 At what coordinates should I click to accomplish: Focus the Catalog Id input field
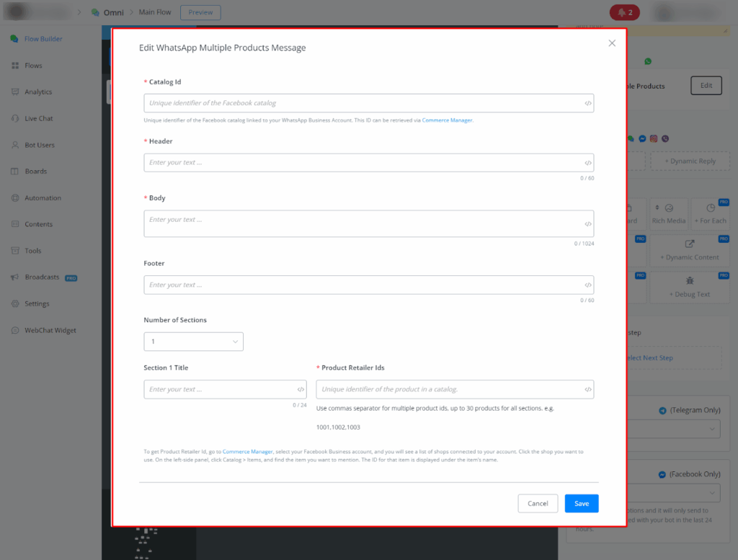point(360,103)
